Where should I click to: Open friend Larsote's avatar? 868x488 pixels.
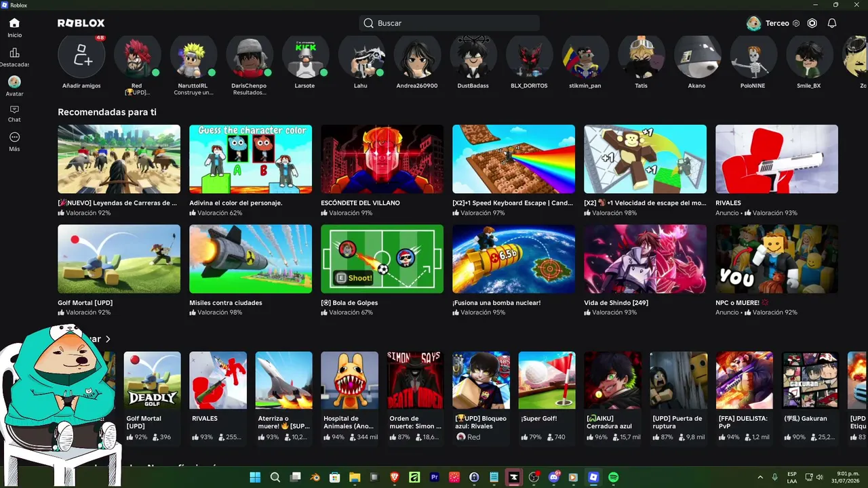pyautogui.click(x=305, y=56)
